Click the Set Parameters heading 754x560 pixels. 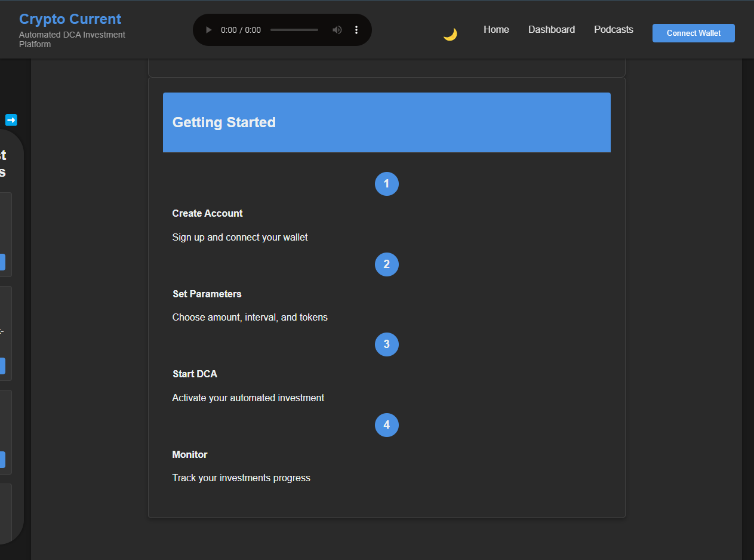coord(207,294)
